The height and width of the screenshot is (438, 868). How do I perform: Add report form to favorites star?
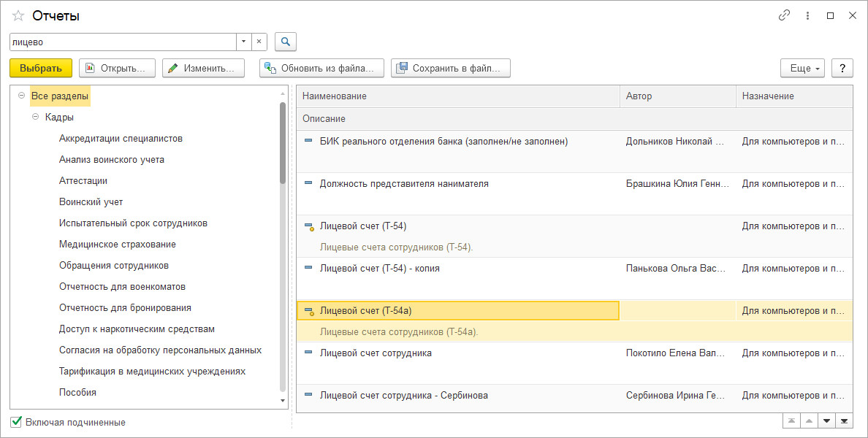point(18,15)
